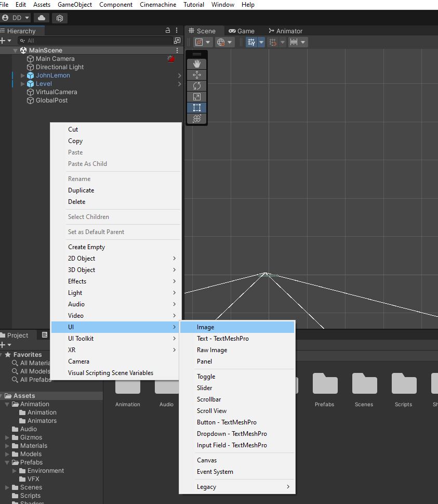438x504 pixels.
Task: Open the handle rotation dropdown arrow
Action: [230, 42]
